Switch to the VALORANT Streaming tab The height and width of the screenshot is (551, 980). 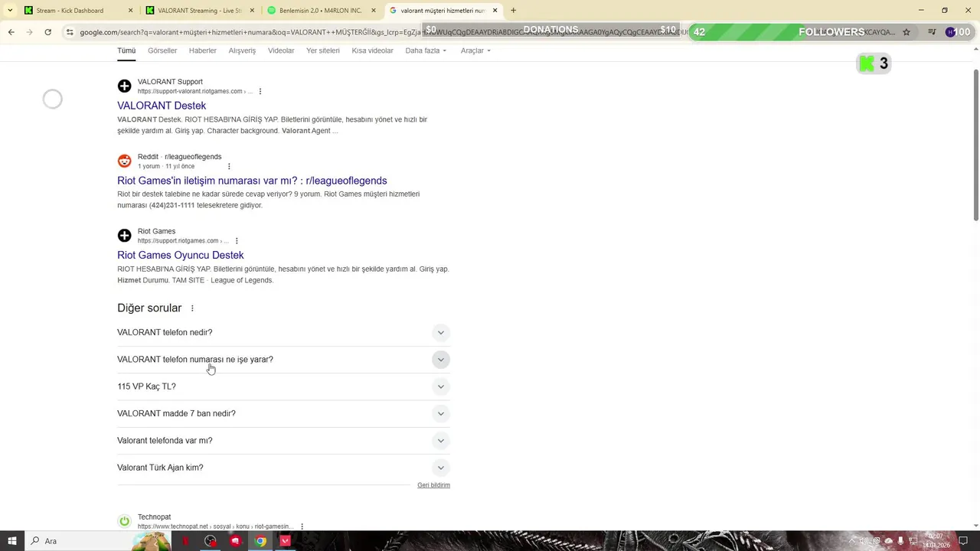pyautogui.click(x=199, y=11)
